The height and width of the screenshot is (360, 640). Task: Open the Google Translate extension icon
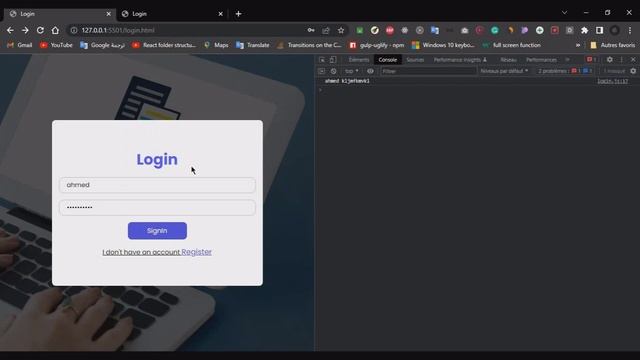tap(435, 30)
